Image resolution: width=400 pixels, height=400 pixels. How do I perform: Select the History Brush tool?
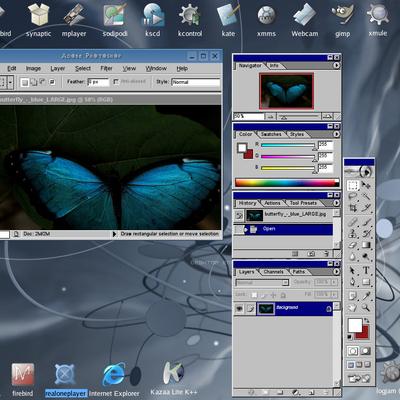[366, 233]
